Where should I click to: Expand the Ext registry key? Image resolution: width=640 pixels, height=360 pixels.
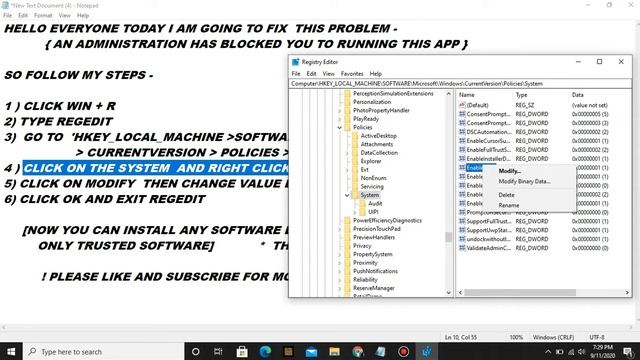[x=347, y=170]
